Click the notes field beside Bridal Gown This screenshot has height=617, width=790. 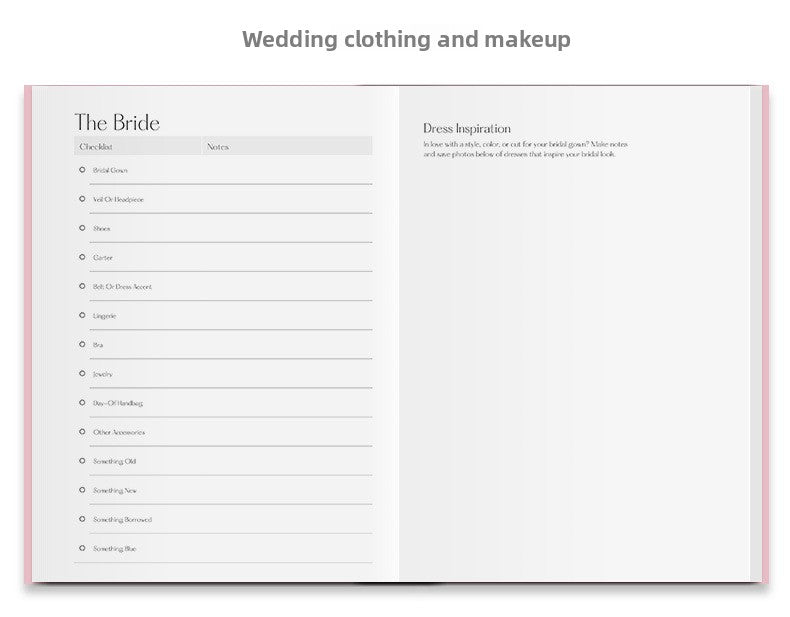tap(286, 171)
